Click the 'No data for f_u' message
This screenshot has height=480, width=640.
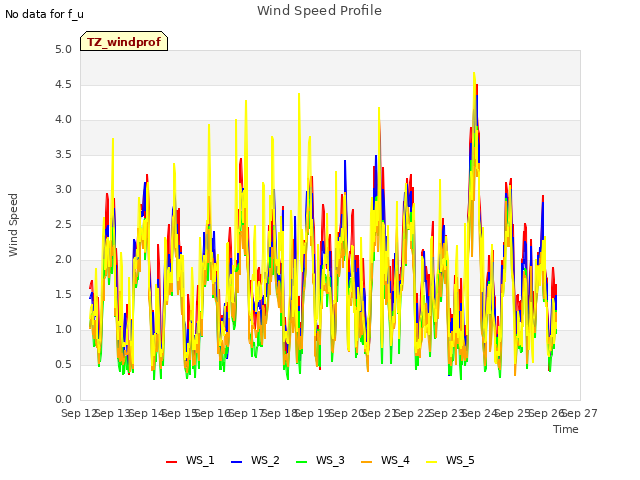44,14
